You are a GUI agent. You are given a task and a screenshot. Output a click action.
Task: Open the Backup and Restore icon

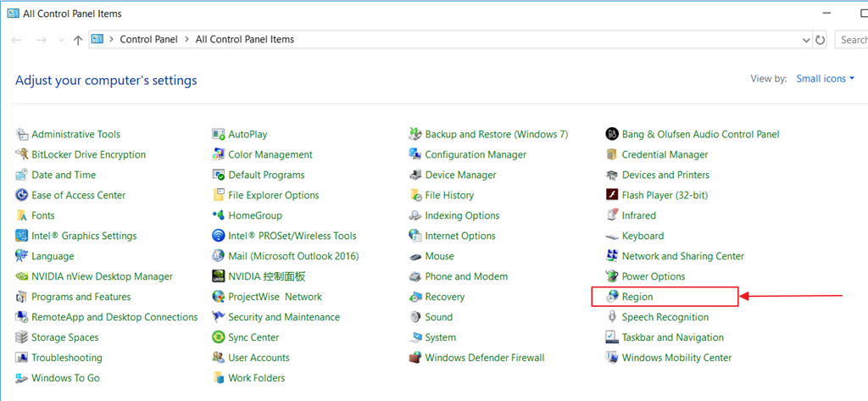(x=415, y=134)
